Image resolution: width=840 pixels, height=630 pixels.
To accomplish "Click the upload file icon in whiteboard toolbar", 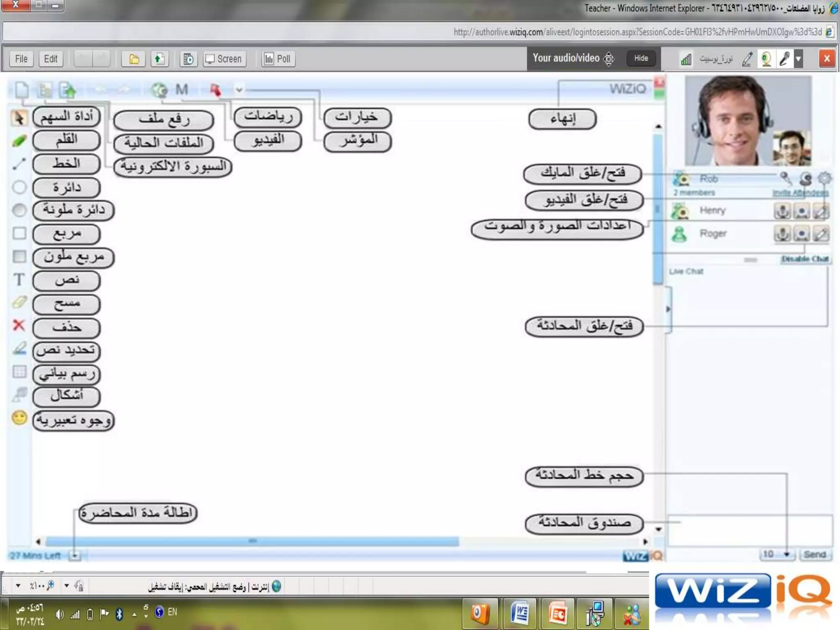I will pos(68,90).
